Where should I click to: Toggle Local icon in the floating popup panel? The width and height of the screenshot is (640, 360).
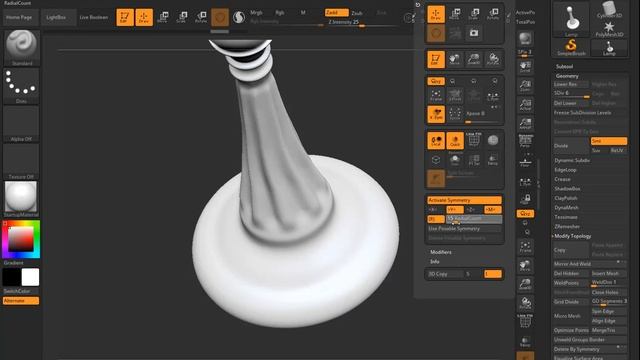coord(436,140)
